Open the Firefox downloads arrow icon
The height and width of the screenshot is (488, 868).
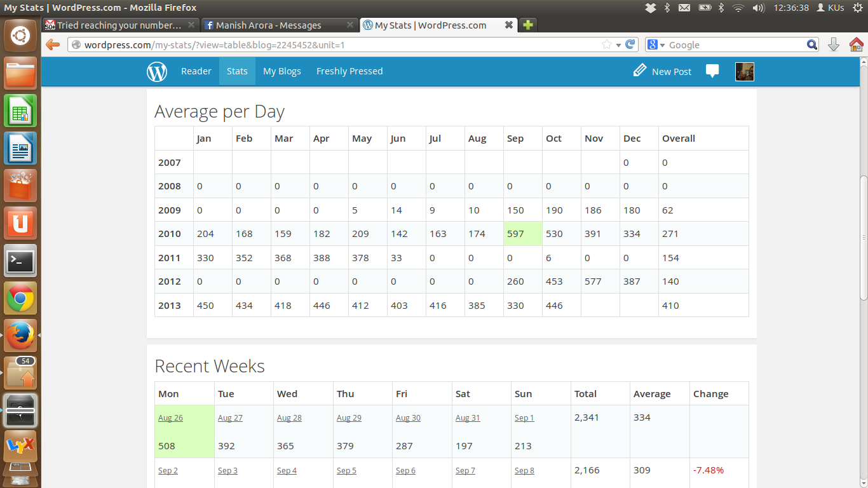coord(834,44)
